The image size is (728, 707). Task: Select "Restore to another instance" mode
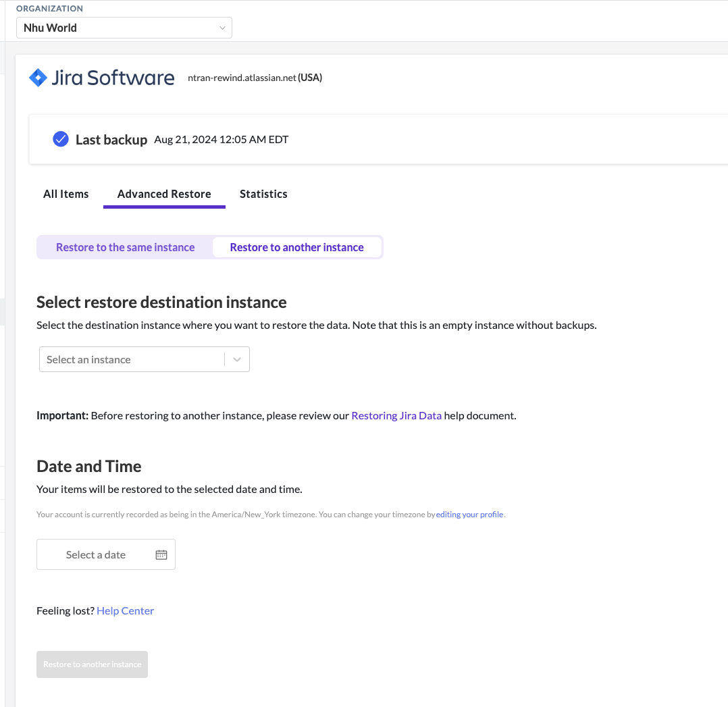pos(297,247)
